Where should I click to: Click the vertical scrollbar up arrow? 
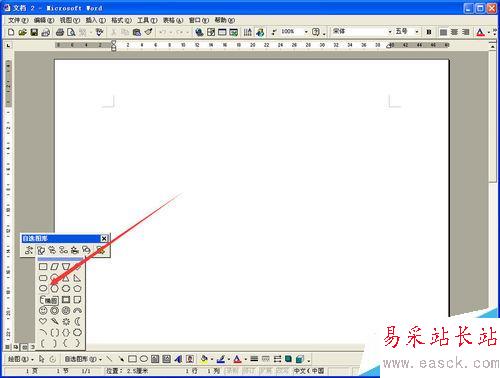click(x=493, y=47)
